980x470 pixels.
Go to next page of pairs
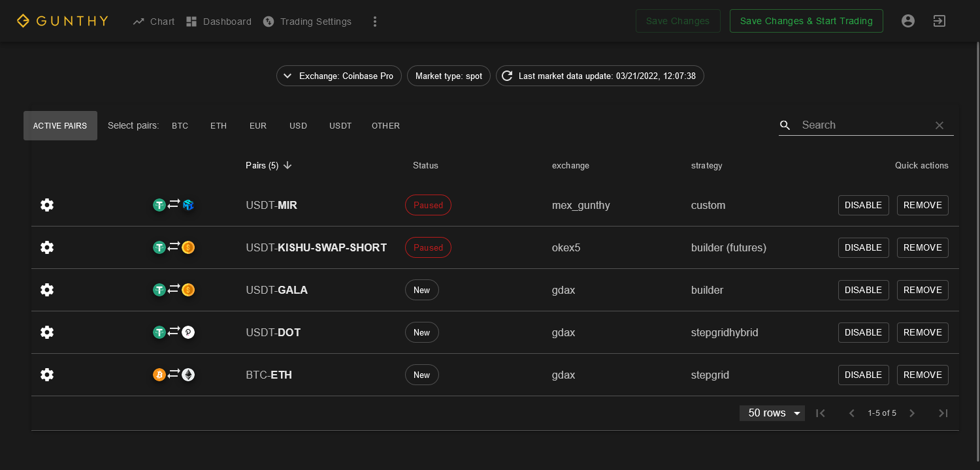pos(913,413)
